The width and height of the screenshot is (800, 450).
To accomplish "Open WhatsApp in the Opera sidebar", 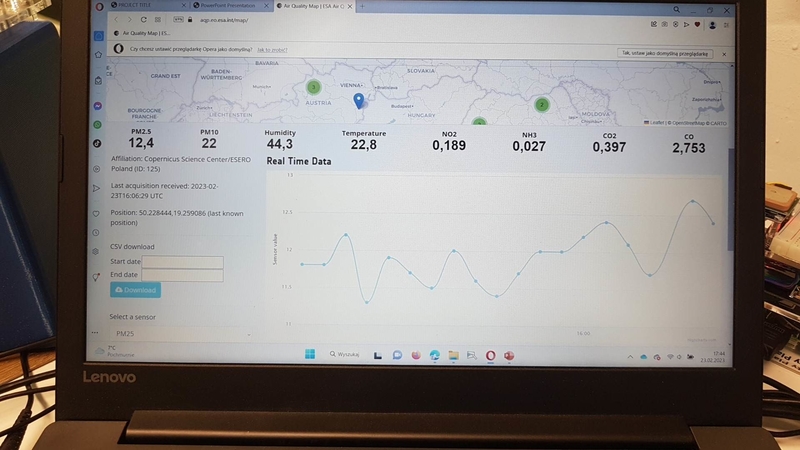I will pyautogui.click(x=98, y=125).
